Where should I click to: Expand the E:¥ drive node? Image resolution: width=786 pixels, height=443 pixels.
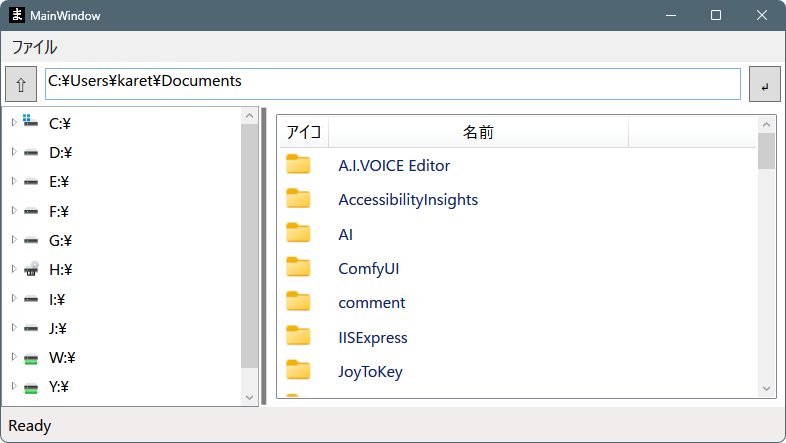coord(14,181)
